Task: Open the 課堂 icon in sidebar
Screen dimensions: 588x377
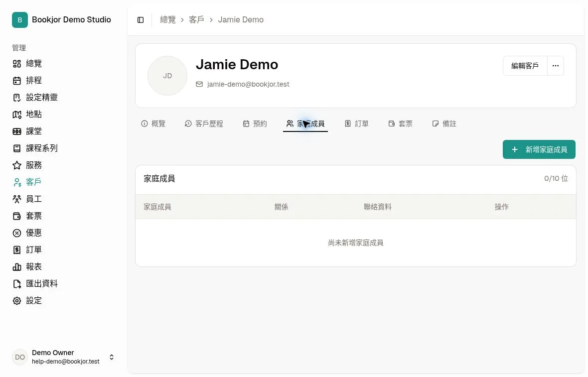Action: [x=17, y=131]
